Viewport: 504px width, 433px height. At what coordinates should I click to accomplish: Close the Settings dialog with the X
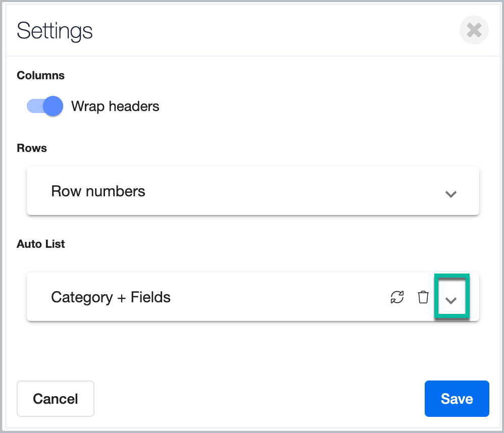[474, 30]
